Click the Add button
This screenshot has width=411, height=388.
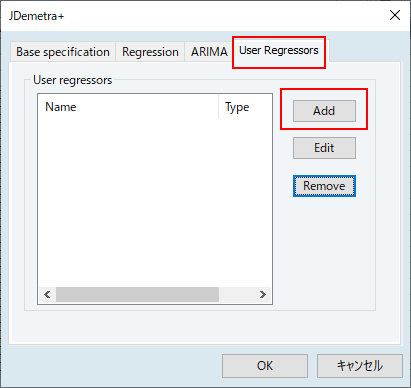click(324, 111)
